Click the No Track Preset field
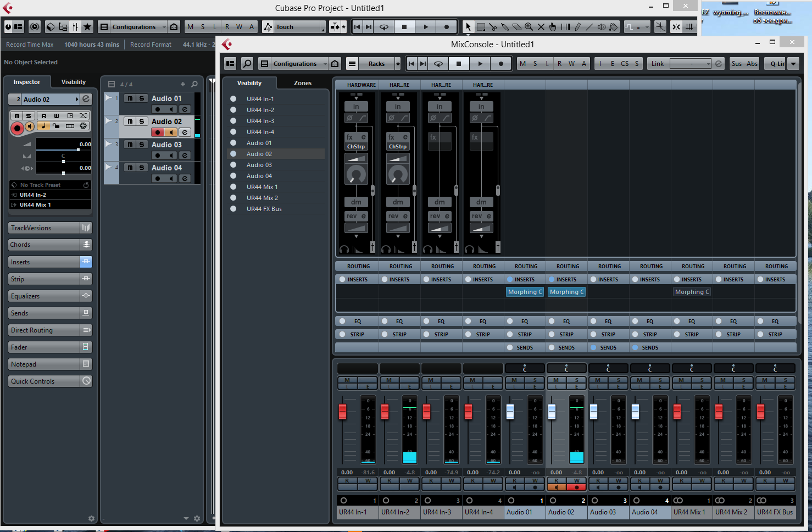Viewport: 812px width, 532px height. [50, 185]
